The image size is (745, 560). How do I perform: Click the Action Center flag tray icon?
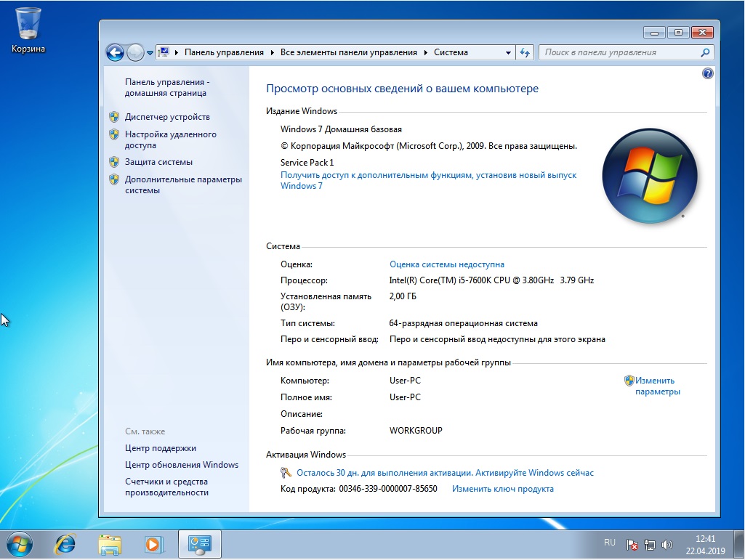[632, 544]
